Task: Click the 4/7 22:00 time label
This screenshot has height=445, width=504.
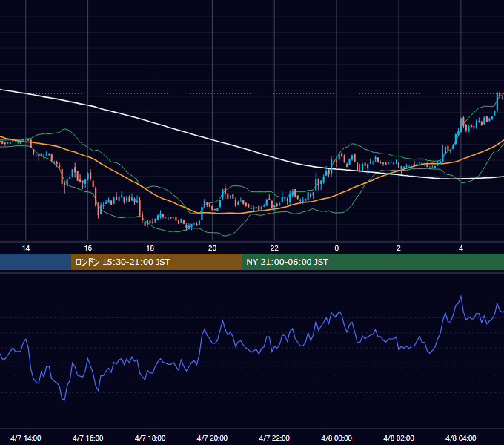Action: click(274, 438)
